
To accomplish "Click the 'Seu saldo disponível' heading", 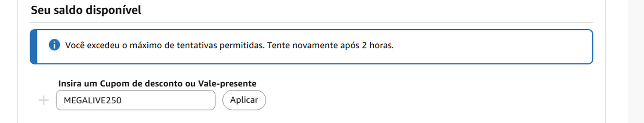I will click(86, 10).
